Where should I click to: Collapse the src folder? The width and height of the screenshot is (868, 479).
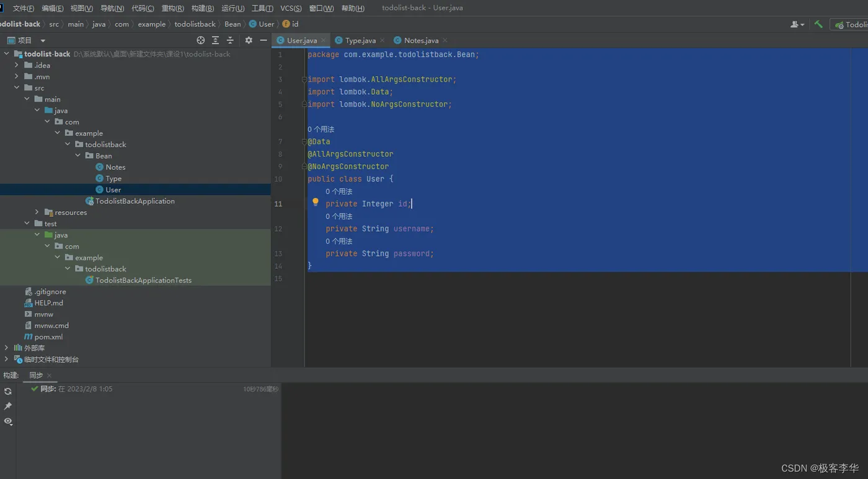point(17,87)
